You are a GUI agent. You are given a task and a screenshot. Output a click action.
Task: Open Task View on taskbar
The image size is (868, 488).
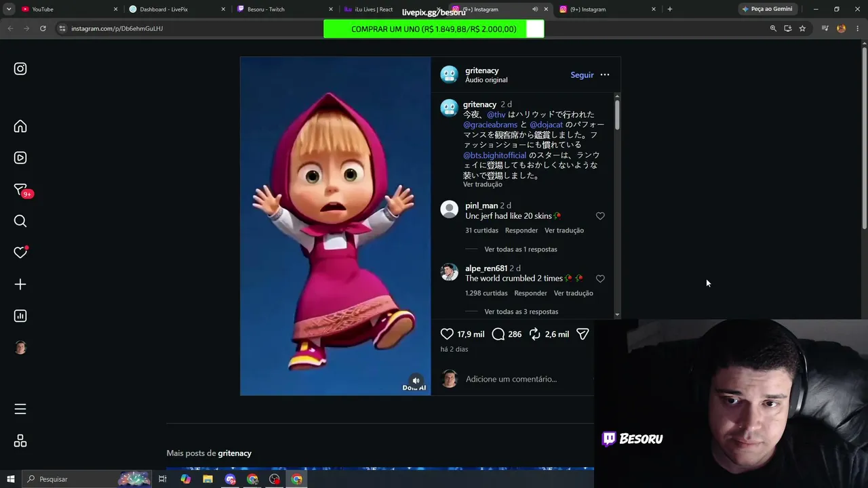click(163, 479)
